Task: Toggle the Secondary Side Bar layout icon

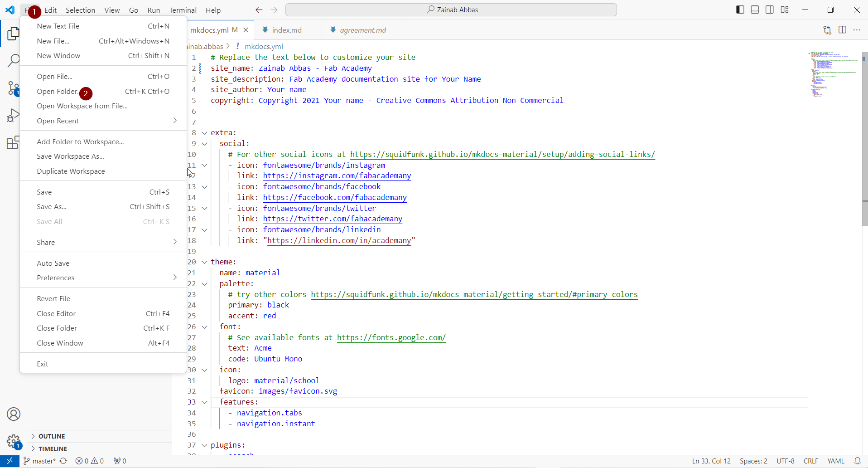Action: [770, 10]
